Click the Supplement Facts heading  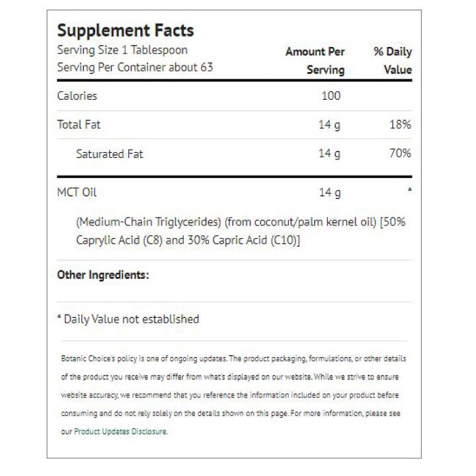126,30
